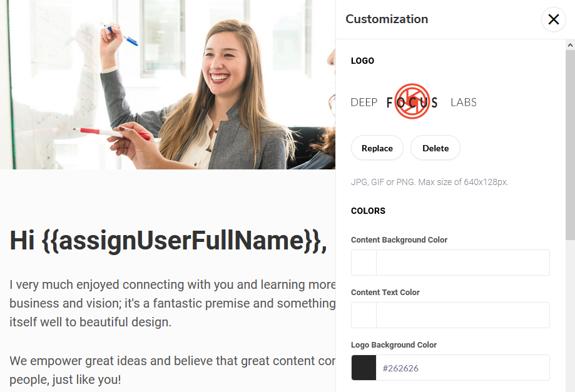This screenshot has width=575, height=392.
Task: Select the hero photo of the smiling woman
Action: point(168,84)
